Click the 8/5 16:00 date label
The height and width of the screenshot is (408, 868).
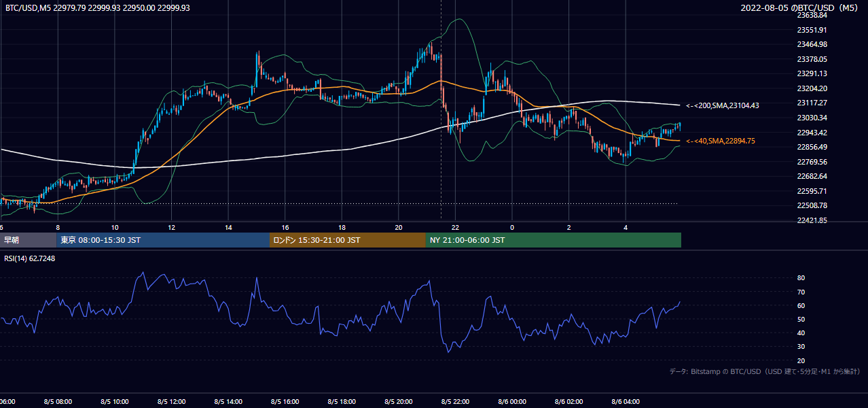click(x=285, y=402)
